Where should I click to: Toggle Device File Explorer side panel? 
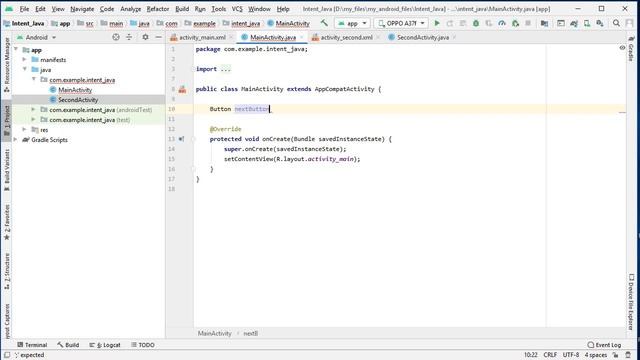click(x=631, y=302)
